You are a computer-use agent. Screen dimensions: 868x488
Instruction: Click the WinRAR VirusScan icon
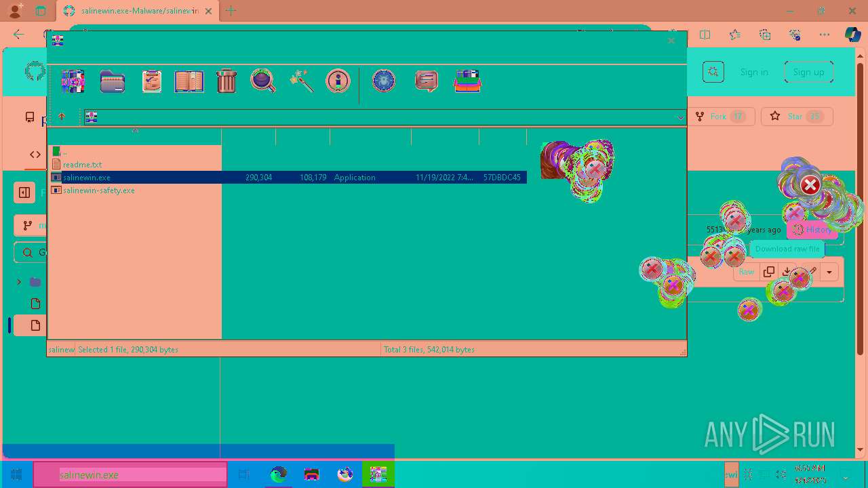384,81
